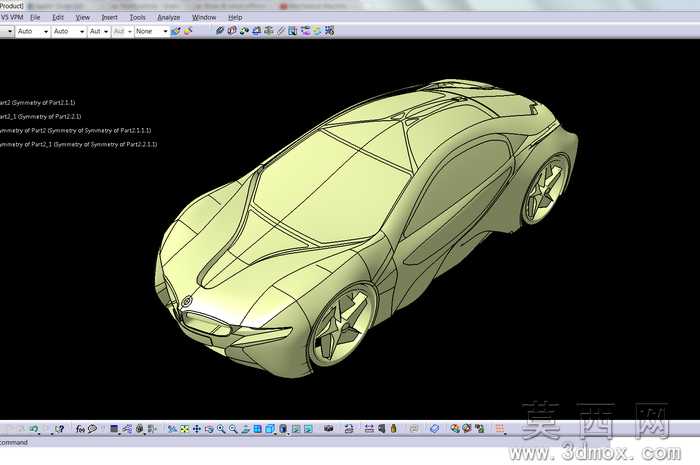Click the orange grid icon
700x465 pixels.
(x=500, y=429)
